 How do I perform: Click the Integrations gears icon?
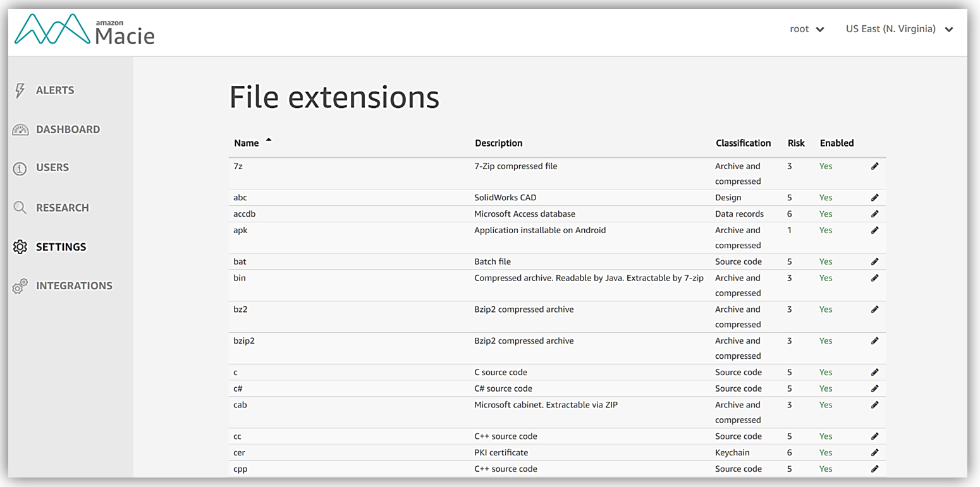[x=20, y=286]
